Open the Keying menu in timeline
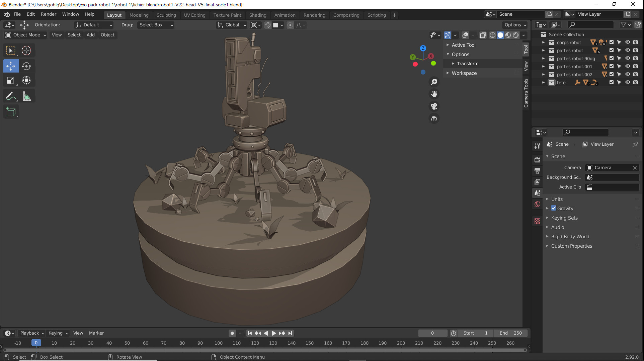The image size is (644, 361). point(58,333)
